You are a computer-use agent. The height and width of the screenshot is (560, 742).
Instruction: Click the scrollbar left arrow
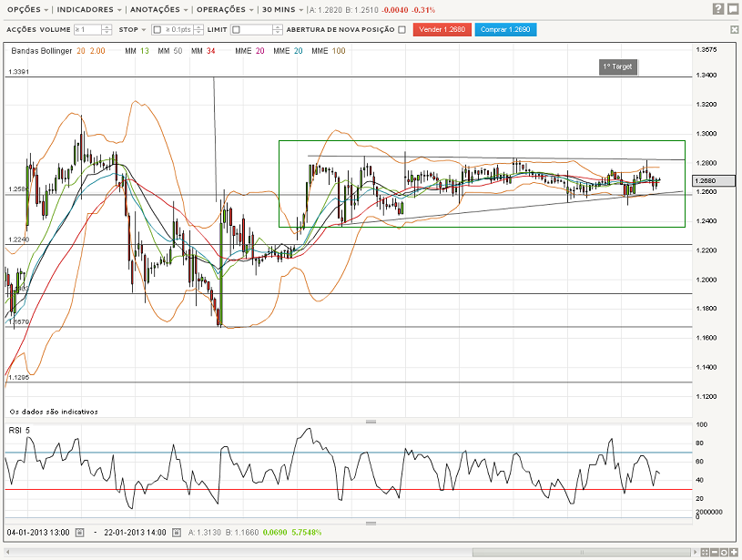coord(8,553)
